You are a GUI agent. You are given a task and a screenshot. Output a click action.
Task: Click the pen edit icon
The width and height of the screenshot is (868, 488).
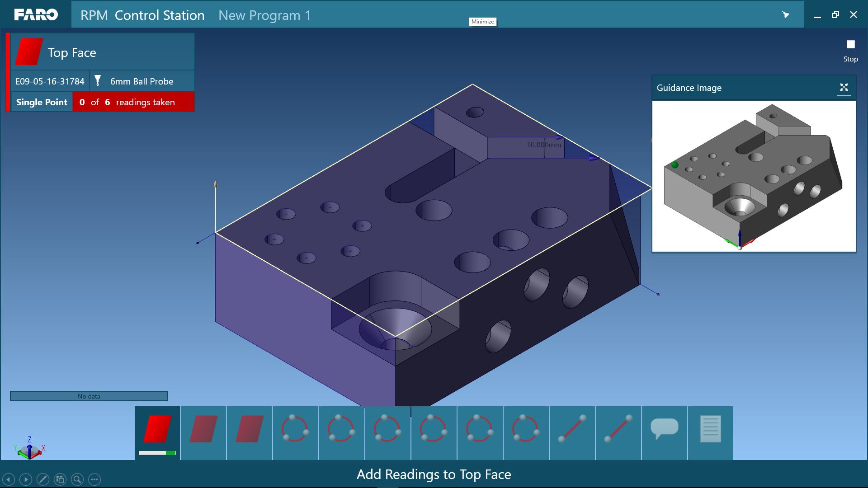(43, 479)
